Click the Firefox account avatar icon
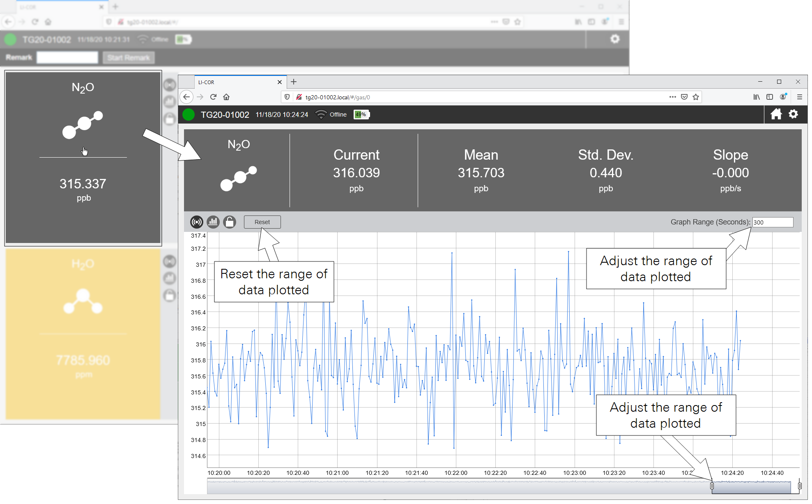812x504 pixels. pos(783,97)
